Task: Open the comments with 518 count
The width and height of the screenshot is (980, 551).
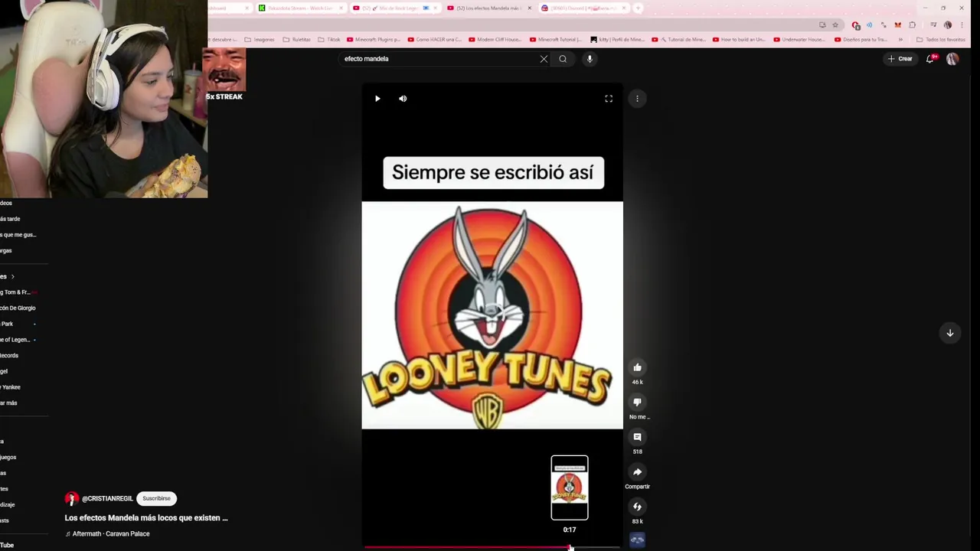Action: point(637,437)
